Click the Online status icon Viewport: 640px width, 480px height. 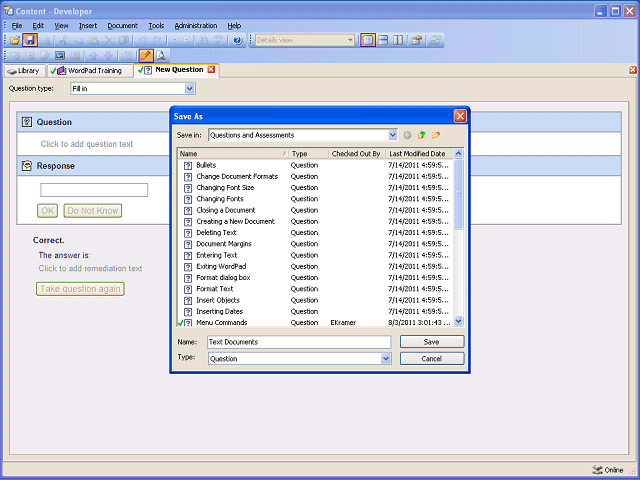point(597,470)
